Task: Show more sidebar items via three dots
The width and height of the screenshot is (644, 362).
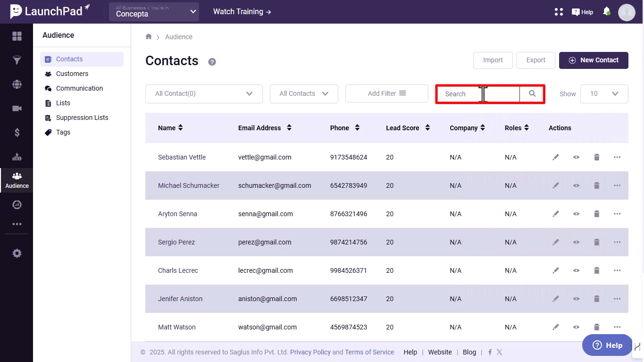Action: point(17,224)
